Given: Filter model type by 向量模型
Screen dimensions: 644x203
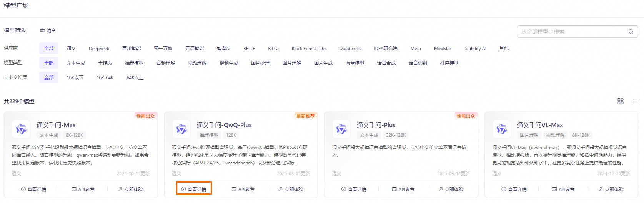Looking at the screenshot, I should (355, 63).
